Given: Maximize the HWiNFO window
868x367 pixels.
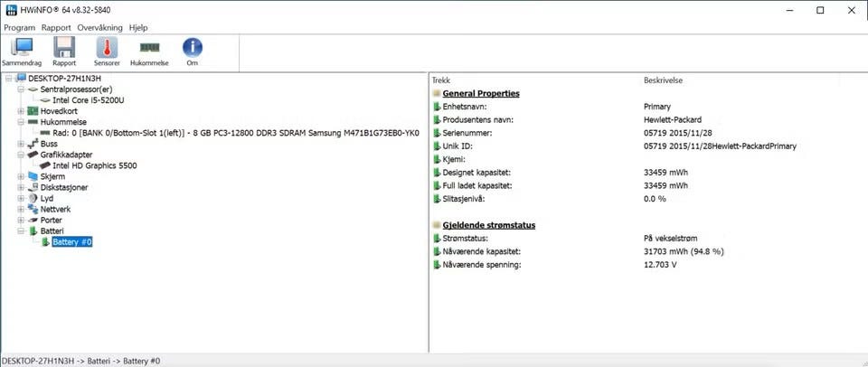Looking at the screenshot, I should [820, 10].
